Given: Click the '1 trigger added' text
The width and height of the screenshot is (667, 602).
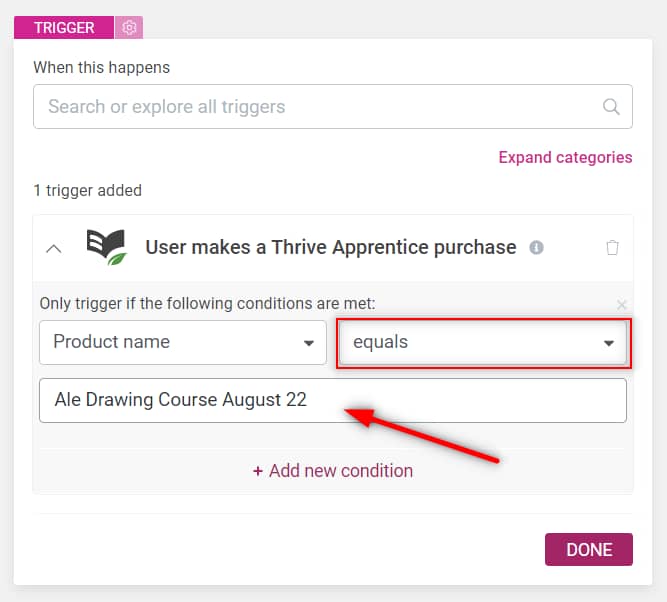Looking at the screenshot, I should pyautogui.click(x=88, y=190).
